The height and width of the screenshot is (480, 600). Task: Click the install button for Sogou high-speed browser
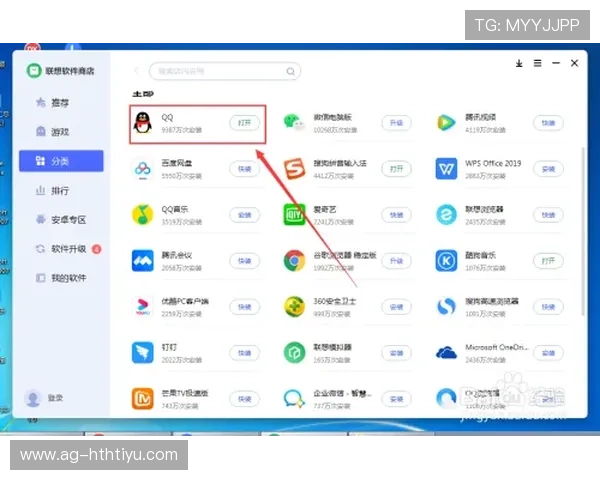pyautogui.click(x=548, y=307)
